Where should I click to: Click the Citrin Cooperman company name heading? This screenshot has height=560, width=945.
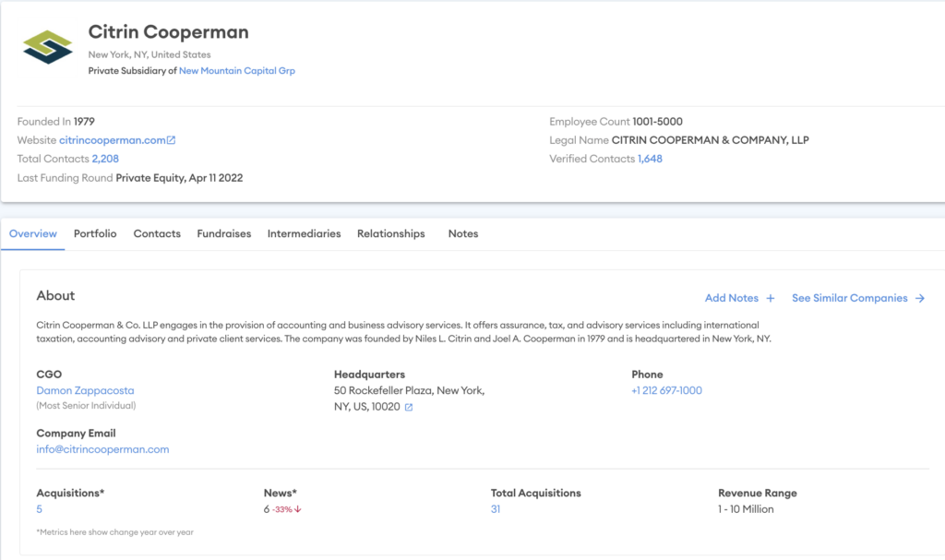[x=168, y=32]
